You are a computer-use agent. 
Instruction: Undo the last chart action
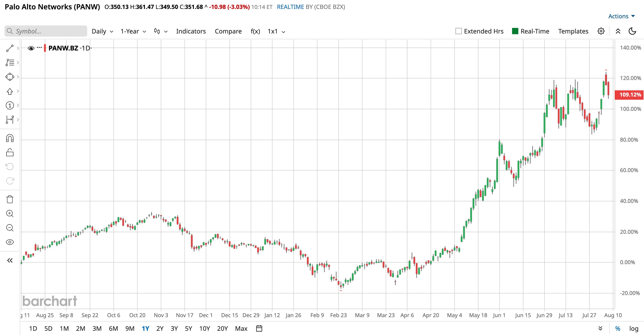[x=10, y=167]
